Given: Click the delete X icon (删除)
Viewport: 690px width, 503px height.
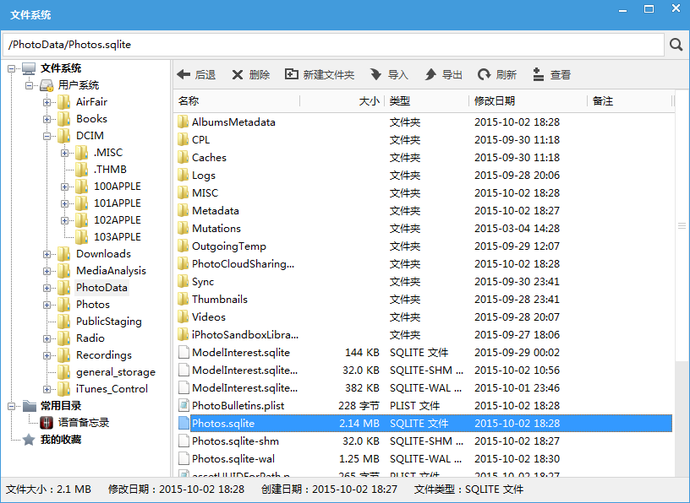Looking at the screenshot, I should click(237, 75).
